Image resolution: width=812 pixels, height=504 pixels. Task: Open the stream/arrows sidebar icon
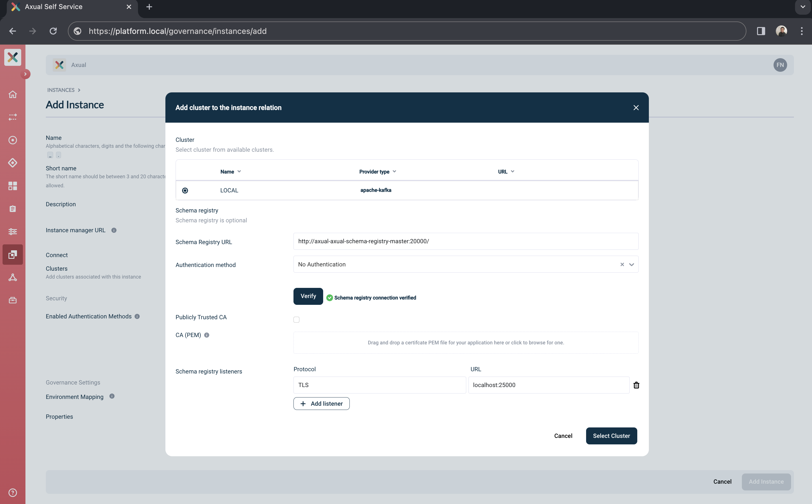(x=13, y=117)
